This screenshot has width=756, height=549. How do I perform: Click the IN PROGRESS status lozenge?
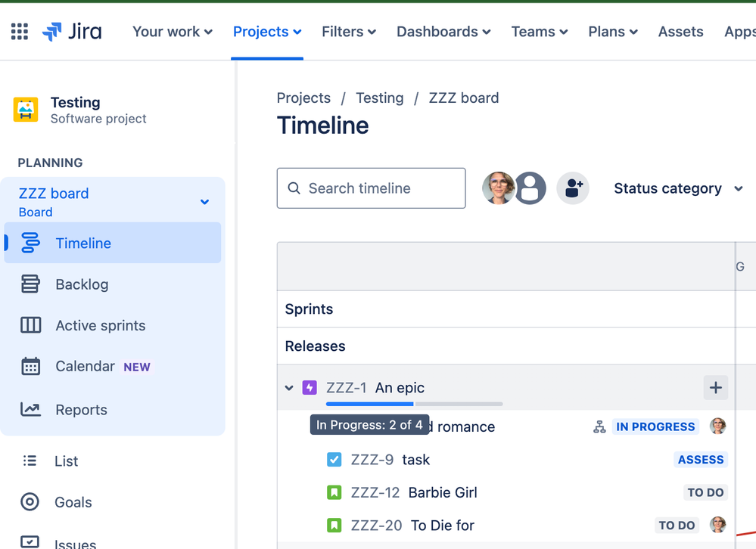pos(655,426)
